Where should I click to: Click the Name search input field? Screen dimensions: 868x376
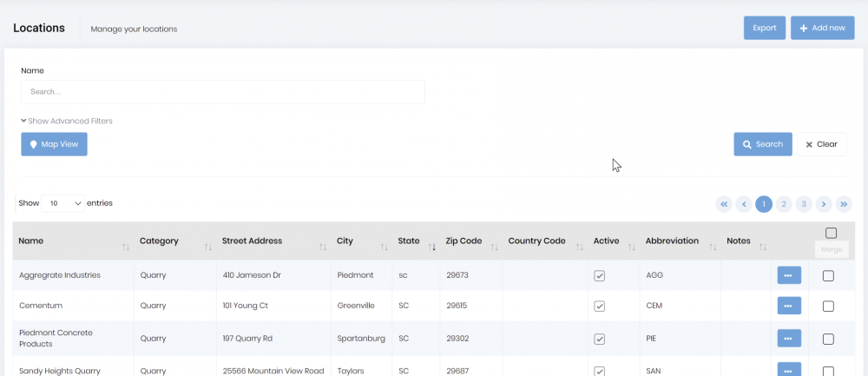coord(223,91)
